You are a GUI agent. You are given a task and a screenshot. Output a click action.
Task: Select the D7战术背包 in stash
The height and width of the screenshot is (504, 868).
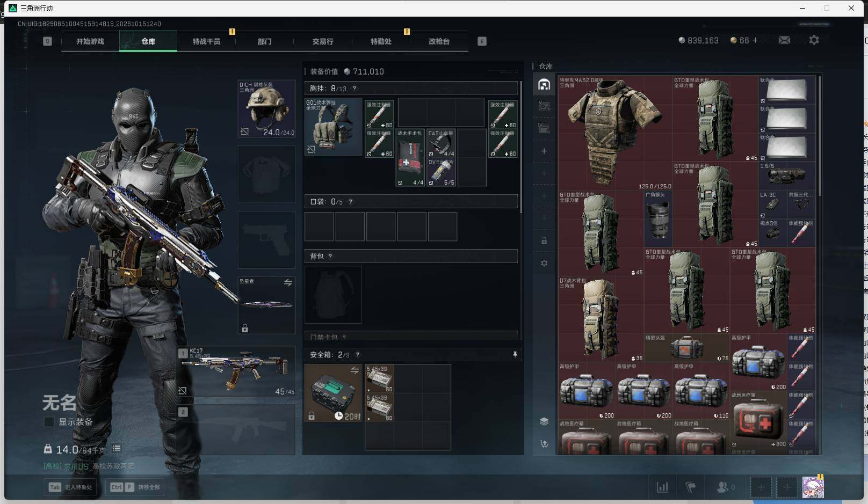point(601,319)
